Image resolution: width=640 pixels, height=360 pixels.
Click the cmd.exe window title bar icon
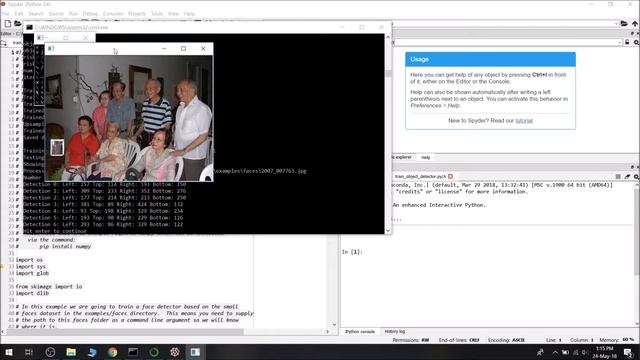pos(29,27)
